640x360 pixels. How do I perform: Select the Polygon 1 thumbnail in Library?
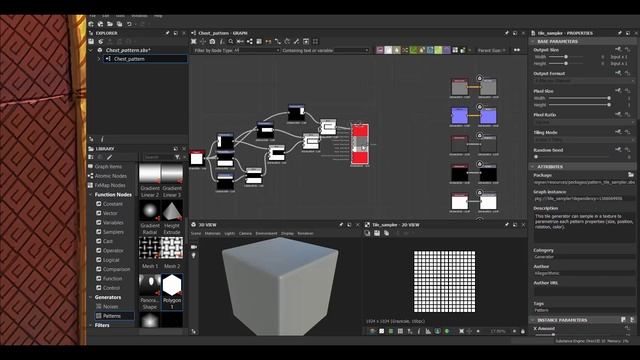tap(172, 291)
